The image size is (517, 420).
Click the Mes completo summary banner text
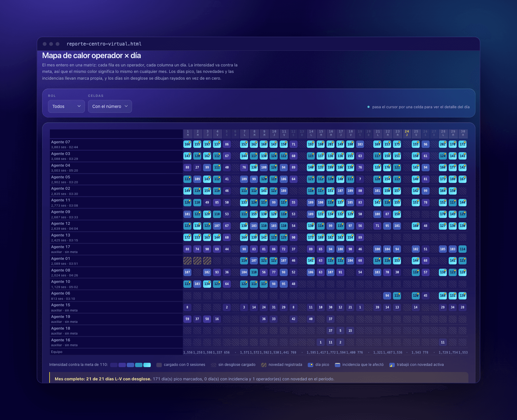pos(194,379)
